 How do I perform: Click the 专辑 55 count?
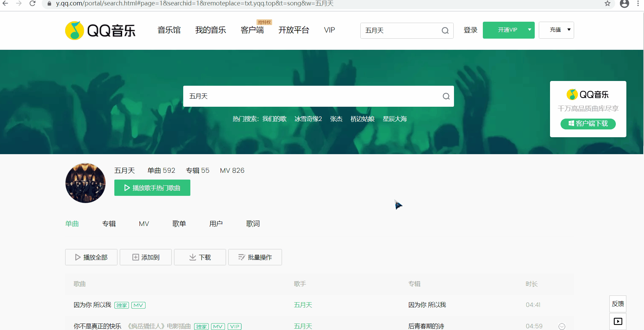tap(197, 170)
